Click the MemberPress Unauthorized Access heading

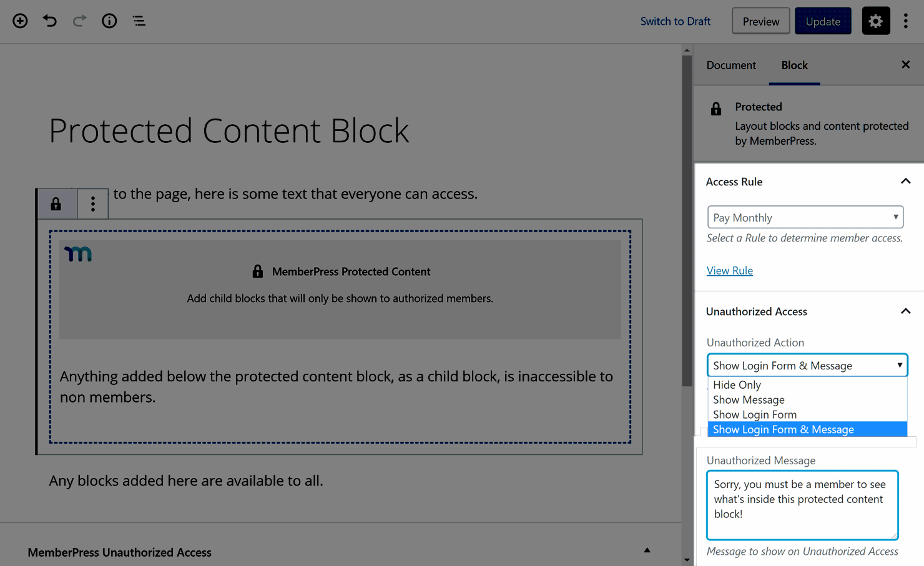[119, 553]
